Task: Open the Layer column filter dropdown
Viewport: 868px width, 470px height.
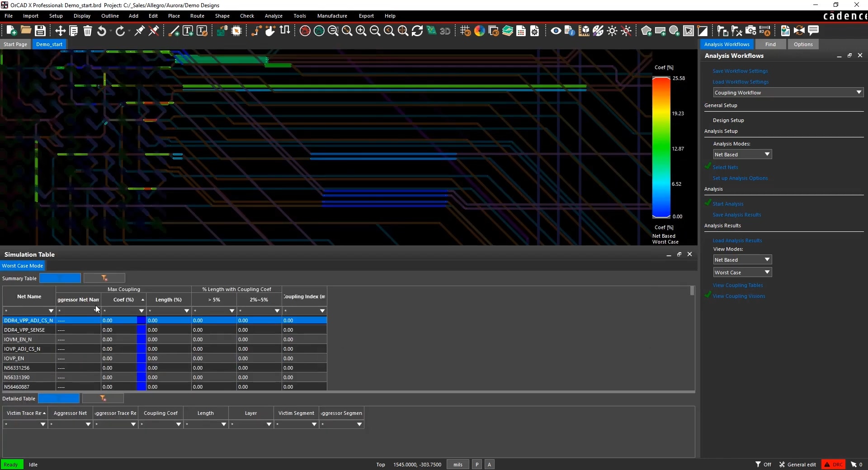Action: coord(269,424)
